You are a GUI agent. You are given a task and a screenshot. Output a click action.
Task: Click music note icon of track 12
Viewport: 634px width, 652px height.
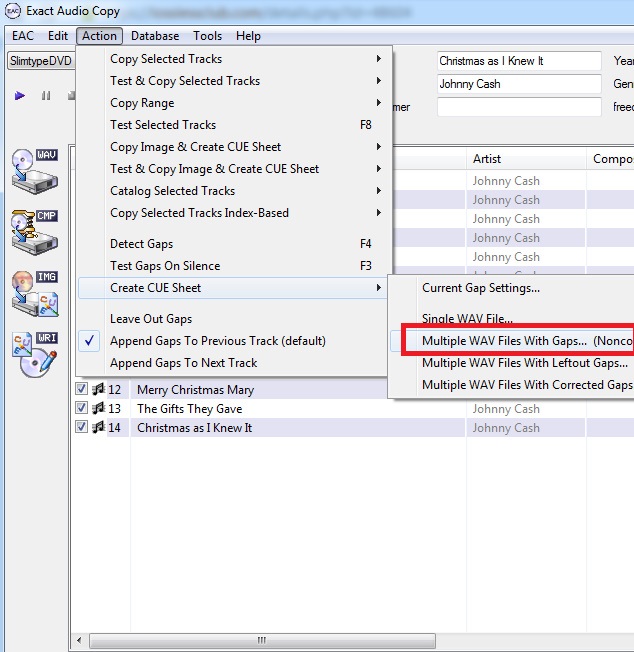point(98,390)
